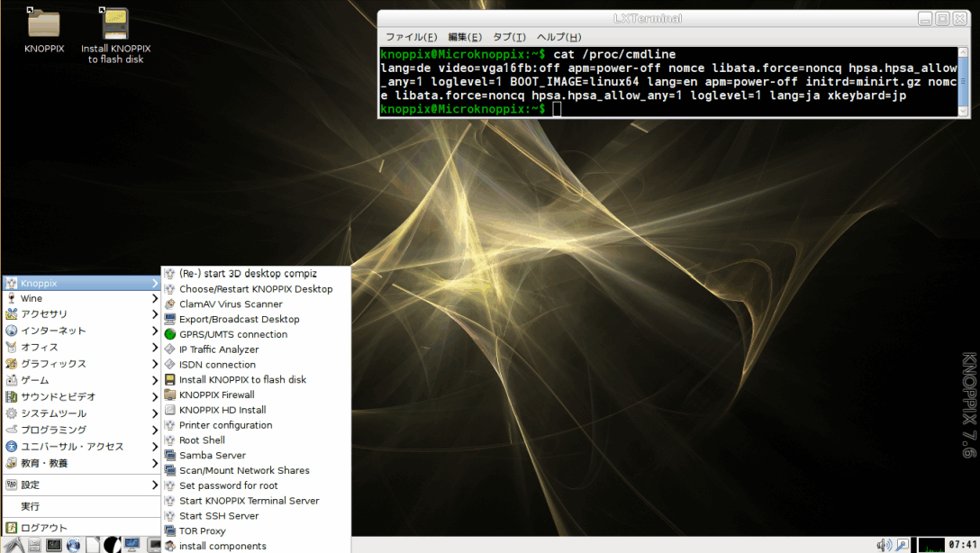Open Export/Broadcast Desktop entry
Screen dimensions: 980x553
tap(256, 319)
